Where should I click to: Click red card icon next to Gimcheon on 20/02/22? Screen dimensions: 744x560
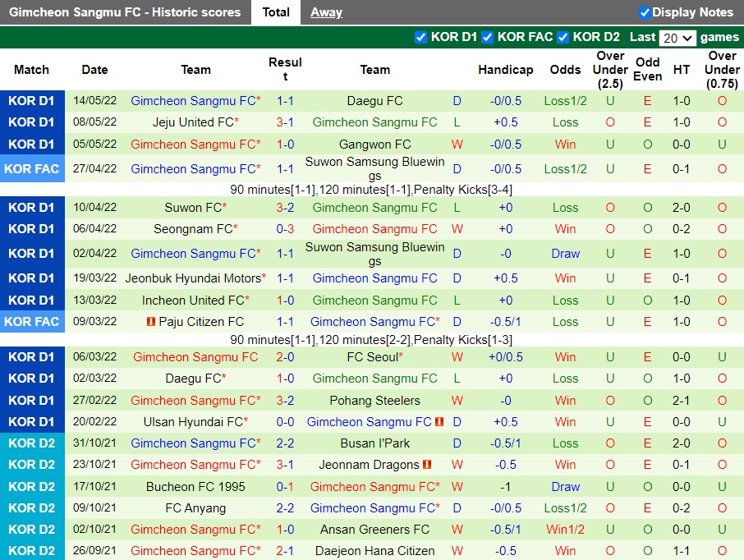pyautogui.click(x=439, y=421)
